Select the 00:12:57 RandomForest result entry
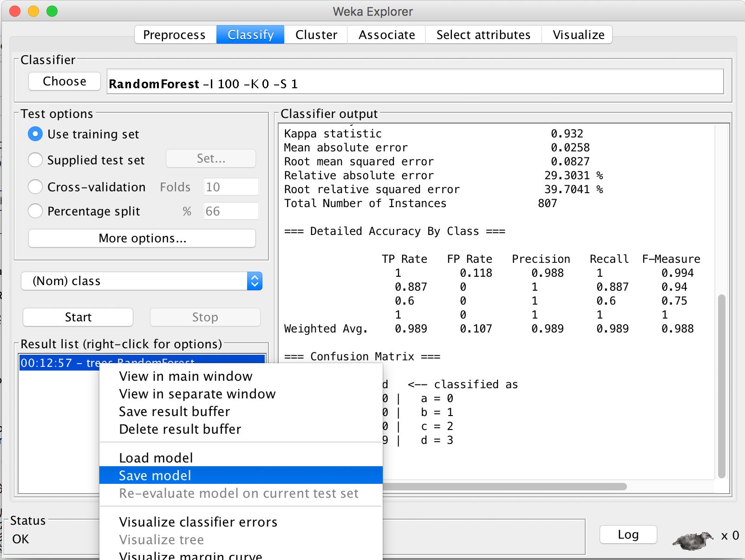 tap(142, 362)
